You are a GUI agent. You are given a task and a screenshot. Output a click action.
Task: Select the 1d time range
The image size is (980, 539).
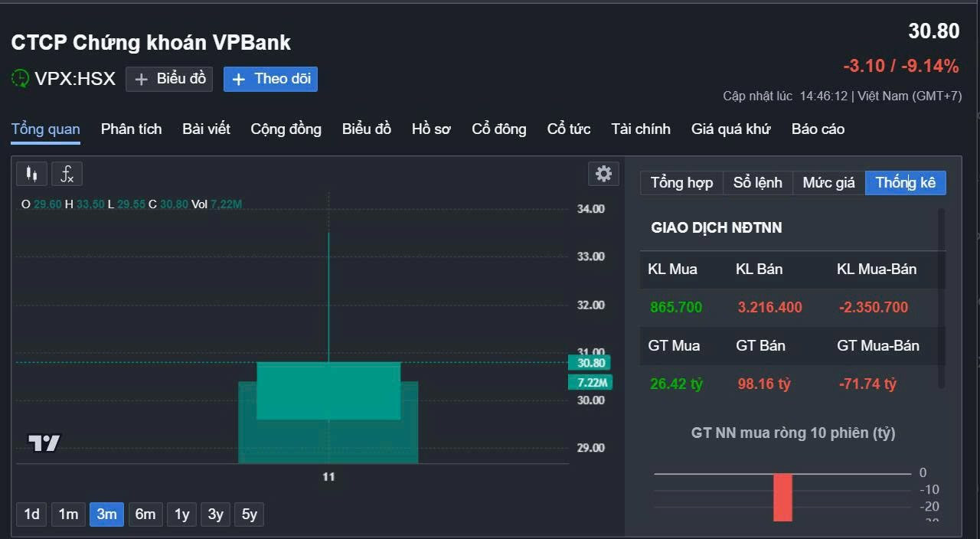coord(31,514)
